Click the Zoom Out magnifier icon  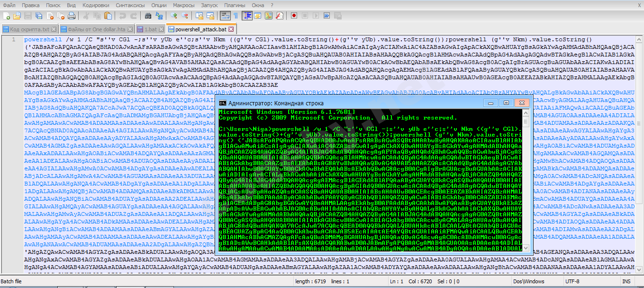185,16
